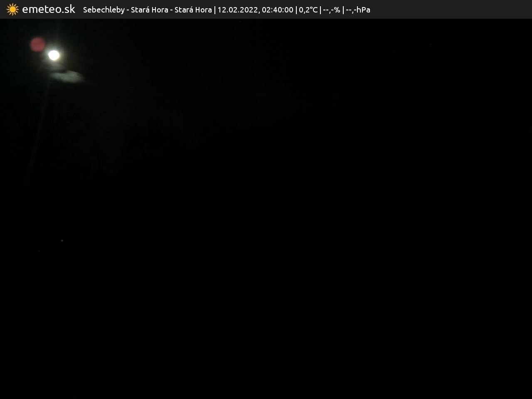Click the empty header bar right of pressure
532x399 pixels.
[449, 9]
